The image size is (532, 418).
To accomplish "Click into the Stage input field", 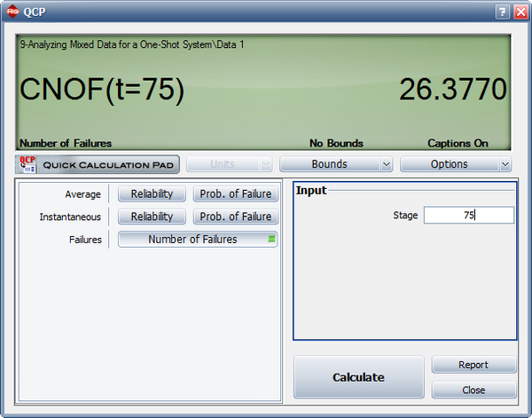I will [468, 215].
